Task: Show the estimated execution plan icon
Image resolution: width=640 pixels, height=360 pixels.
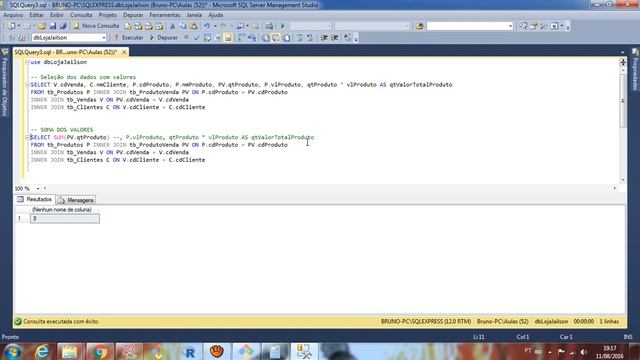Action: 207,38
